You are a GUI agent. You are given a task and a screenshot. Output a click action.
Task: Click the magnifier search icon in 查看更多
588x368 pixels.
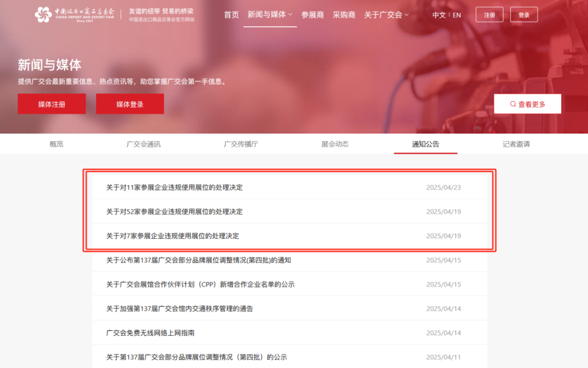(512, 104)
